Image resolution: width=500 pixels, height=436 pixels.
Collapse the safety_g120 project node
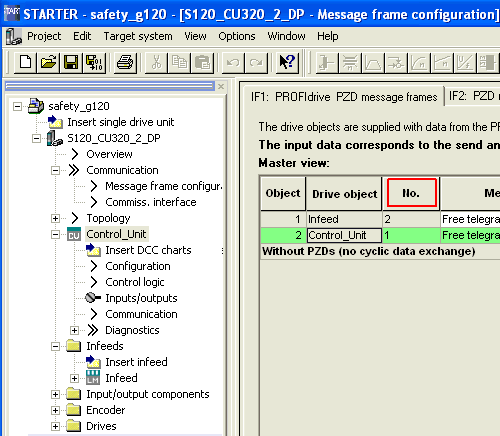(x=17, y=107)
